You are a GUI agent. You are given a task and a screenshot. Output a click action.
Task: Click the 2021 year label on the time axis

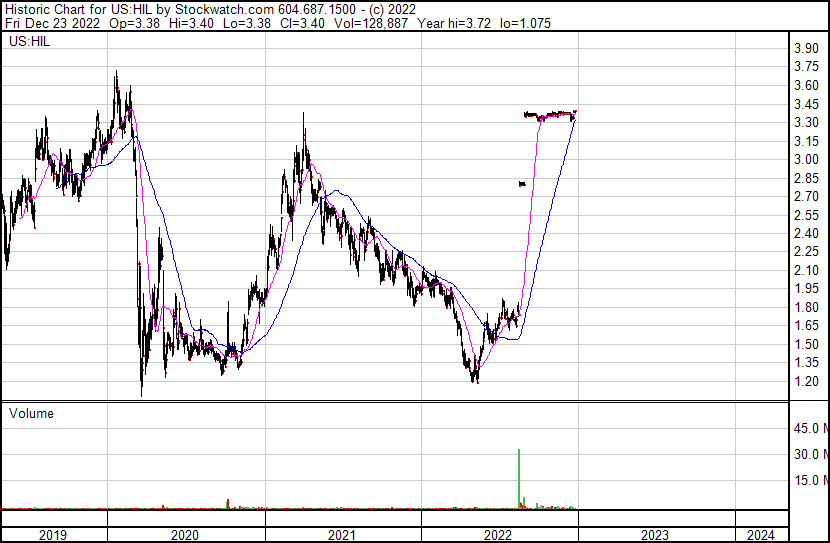coord(342,535)
